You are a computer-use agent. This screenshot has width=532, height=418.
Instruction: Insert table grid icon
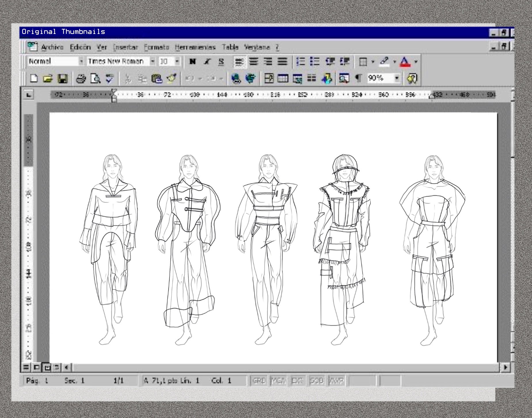pos(283,78)
